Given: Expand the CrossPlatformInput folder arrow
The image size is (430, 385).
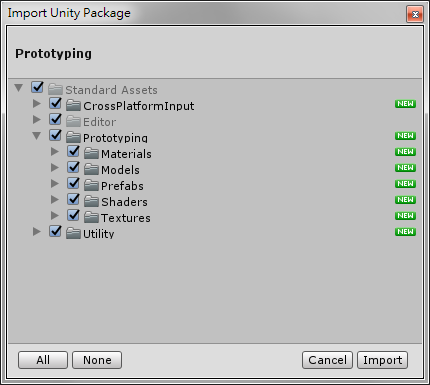Looking at the screenshot, I should (37, 104).
